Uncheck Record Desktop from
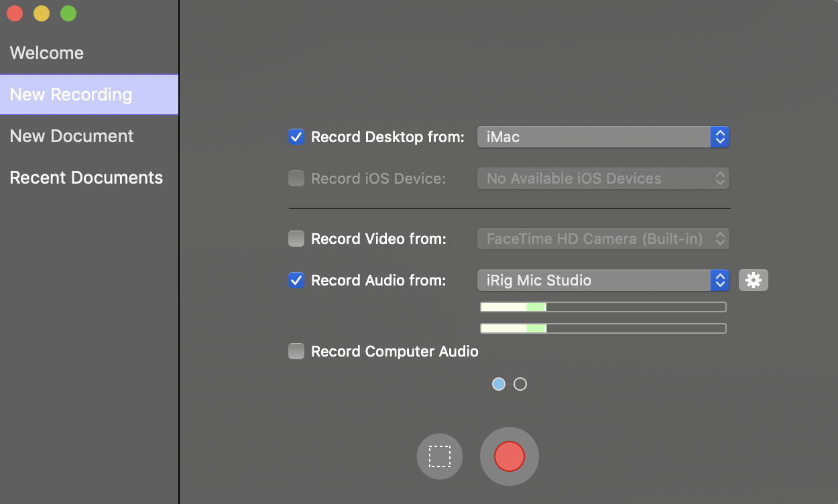 coord(296,137)
